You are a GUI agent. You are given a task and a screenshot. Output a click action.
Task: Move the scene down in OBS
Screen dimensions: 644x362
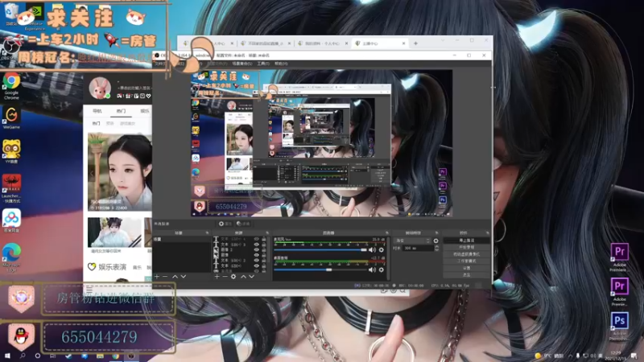184,277
